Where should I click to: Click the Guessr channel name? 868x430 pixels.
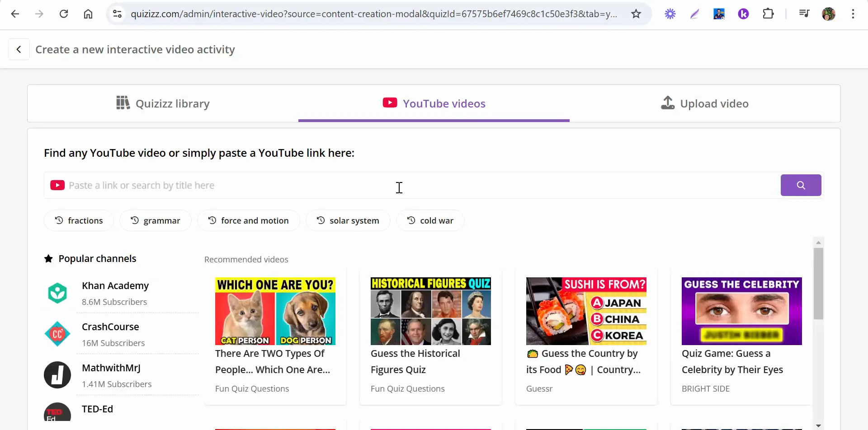pos(539,389)
